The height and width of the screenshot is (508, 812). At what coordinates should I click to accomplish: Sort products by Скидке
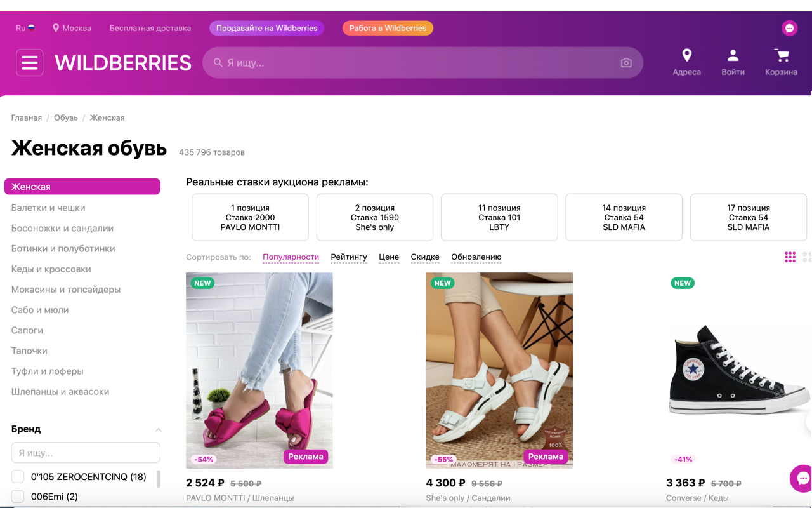click(x=425, y=257)
